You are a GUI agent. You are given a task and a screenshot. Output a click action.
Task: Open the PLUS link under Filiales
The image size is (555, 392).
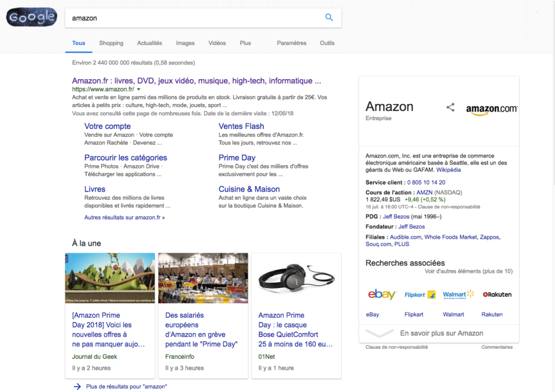(x=402, y=244)
